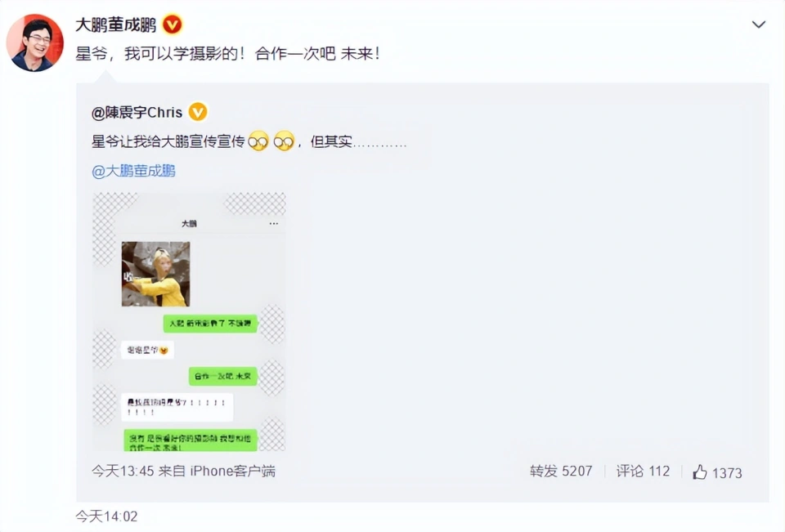
Task: Click orange verified badge beside 大鹏董成鹏
Action: point(173,25)
